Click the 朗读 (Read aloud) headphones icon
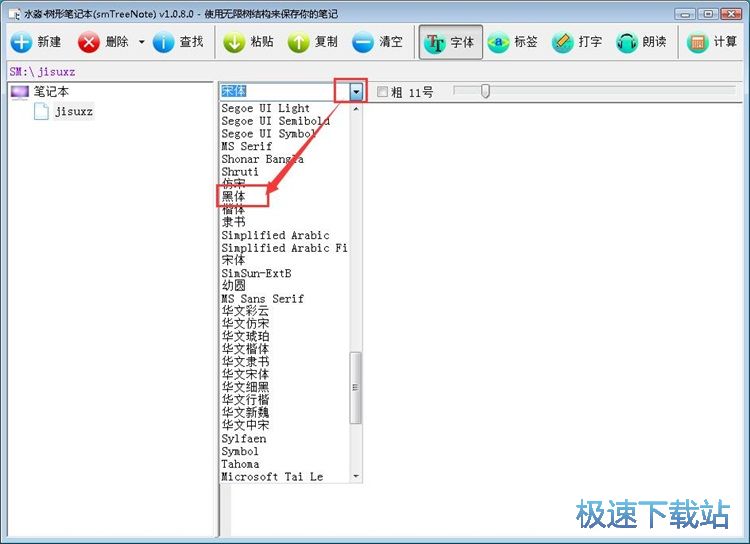 click(627, 42)
